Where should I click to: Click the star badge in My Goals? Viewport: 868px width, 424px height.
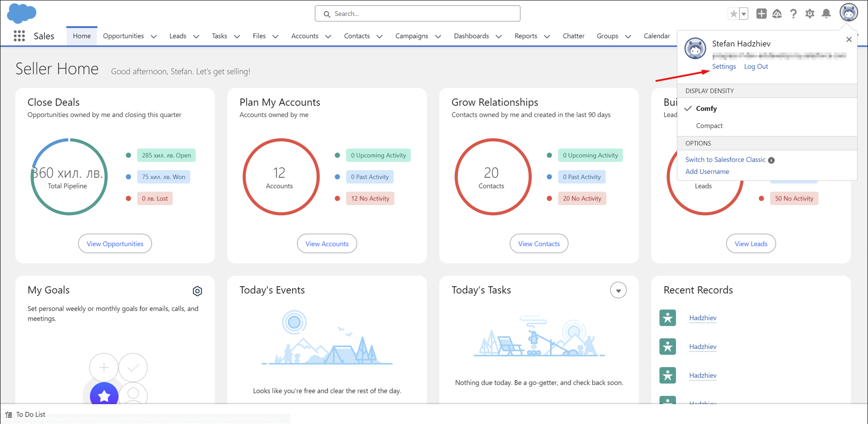tap(104, 395)
